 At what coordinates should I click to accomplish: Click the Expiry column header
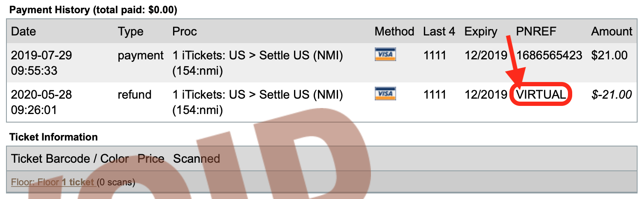coord(481,32)
